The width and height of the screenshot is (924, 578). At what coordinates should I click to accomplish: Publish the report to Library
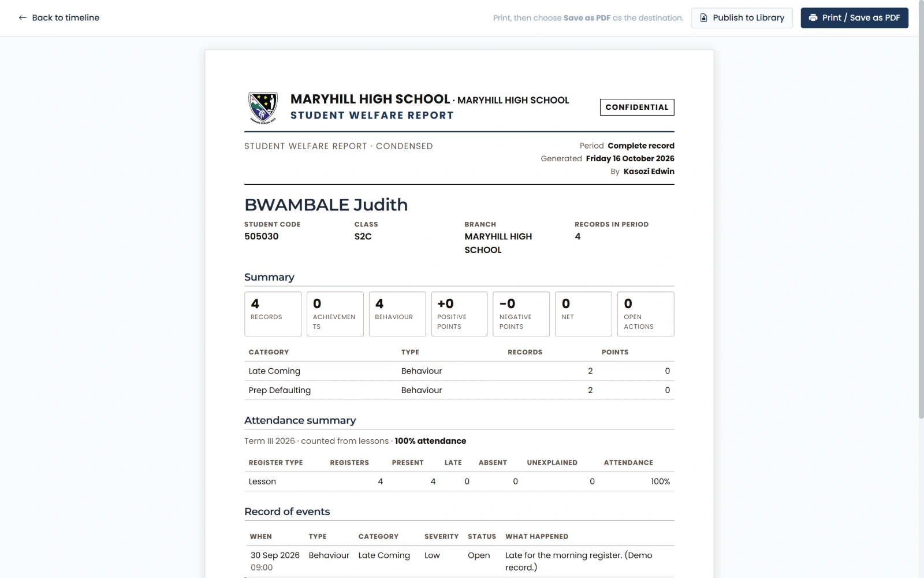pyautogui.click(x=742, y=18)
